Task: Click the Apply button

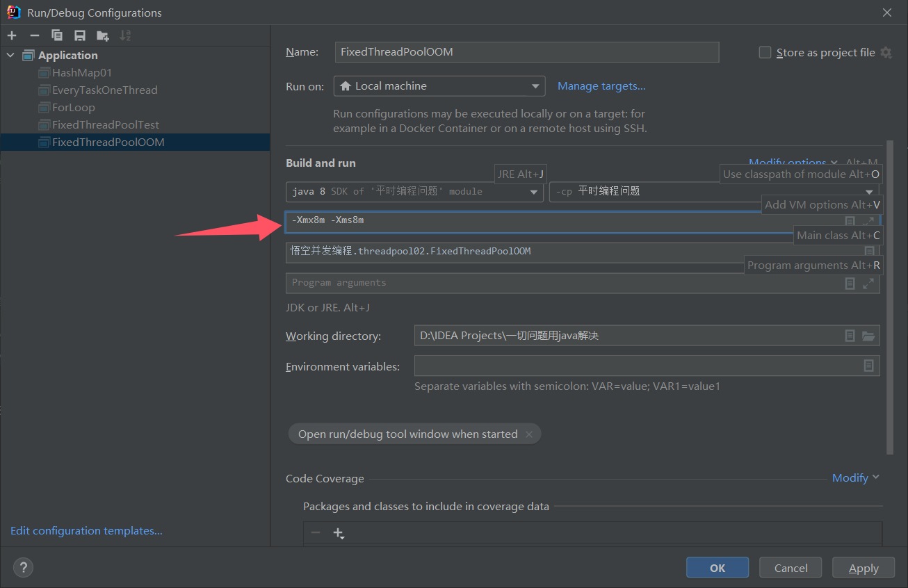Action: (863, 567)
